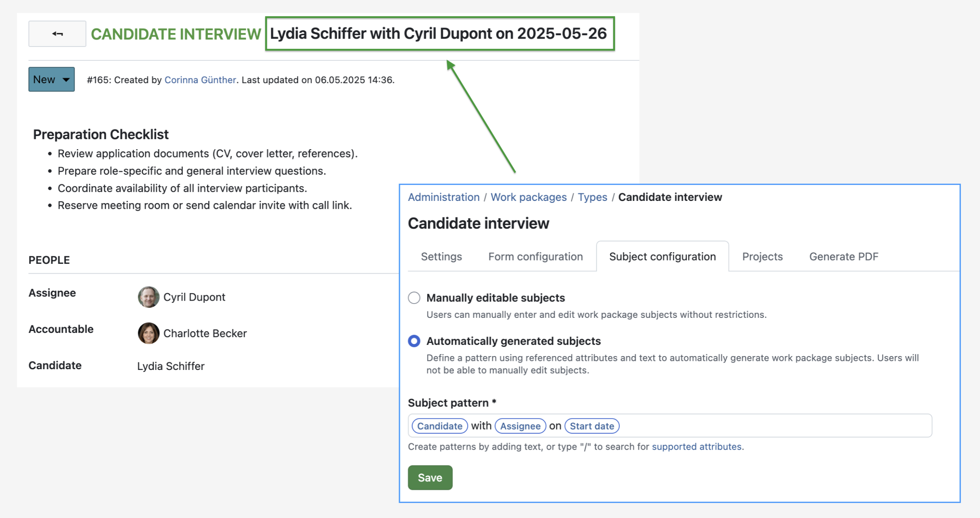Screen dimensions: 980x518
Task: Select Manually editable subjects option
Action: coord(414,298)
